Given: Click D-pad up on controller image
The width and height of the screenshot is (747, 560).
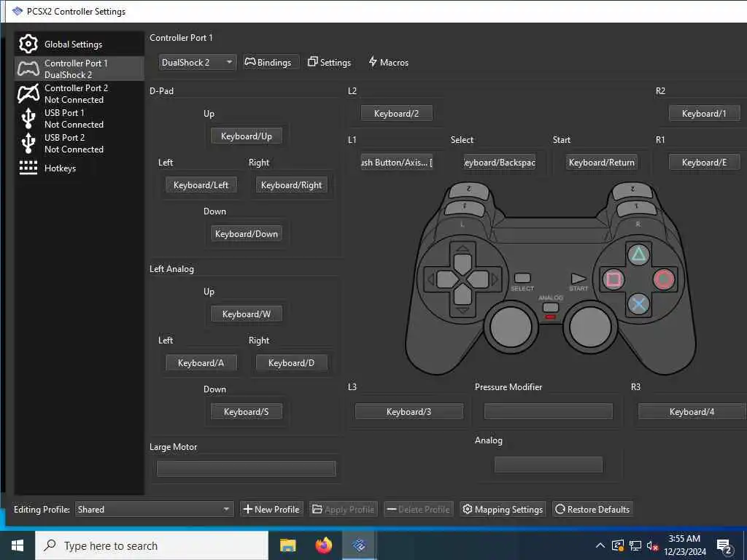Looking at the screenshot, I should pos(462,262).
